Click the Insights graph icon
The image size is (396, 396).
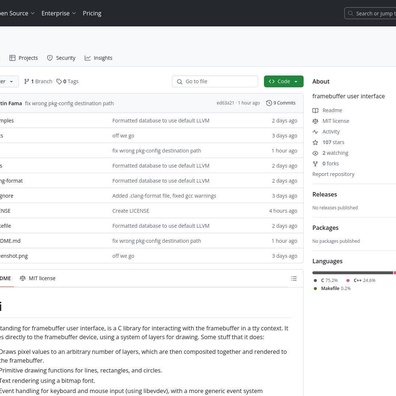[87, 58]
